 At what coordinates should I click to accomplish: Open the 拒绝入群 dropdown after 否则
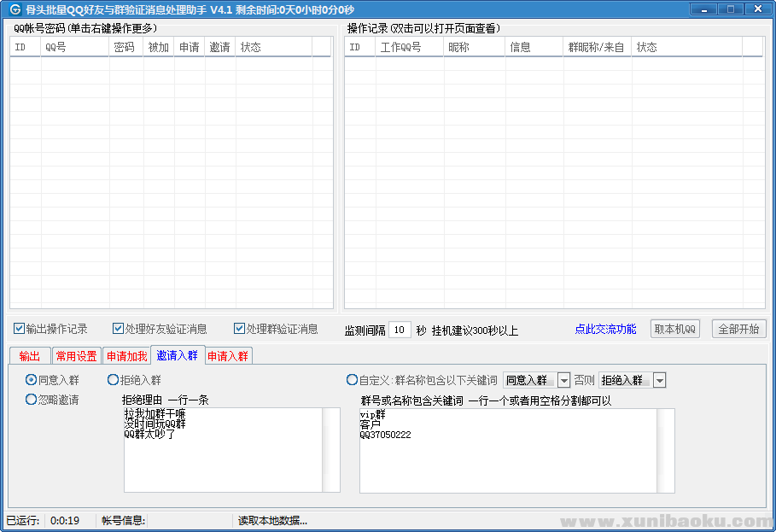tap(659, 380)
